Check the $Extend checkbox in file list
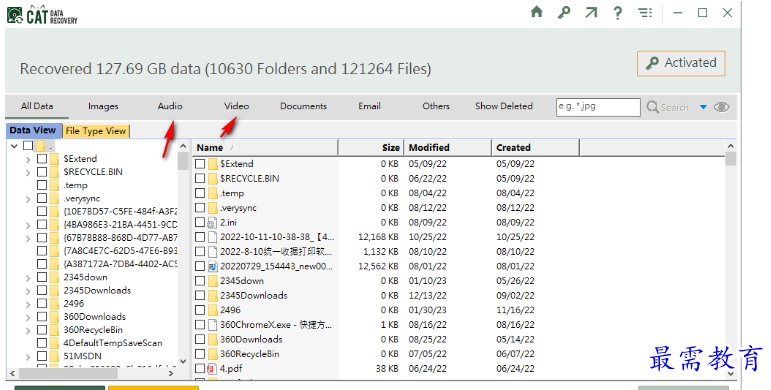Viewport: 771px width, 390px height. click(x=200, y=164)
